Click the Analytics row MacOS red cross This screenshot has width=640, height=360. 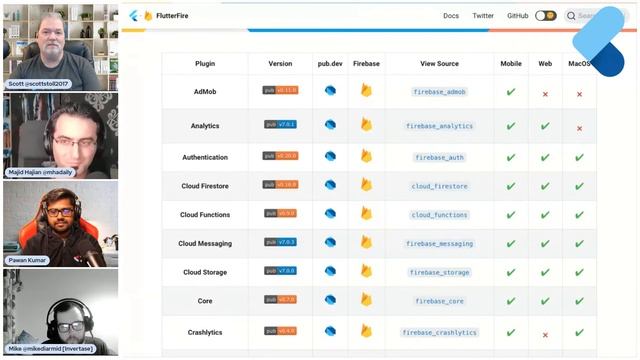(x=579, y=129)
